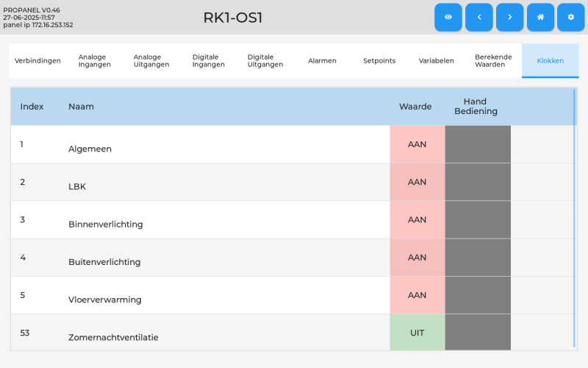
Task: Open the Analoge Uitgangen tab
Action: pyautogui.click(x=151, y=61)
